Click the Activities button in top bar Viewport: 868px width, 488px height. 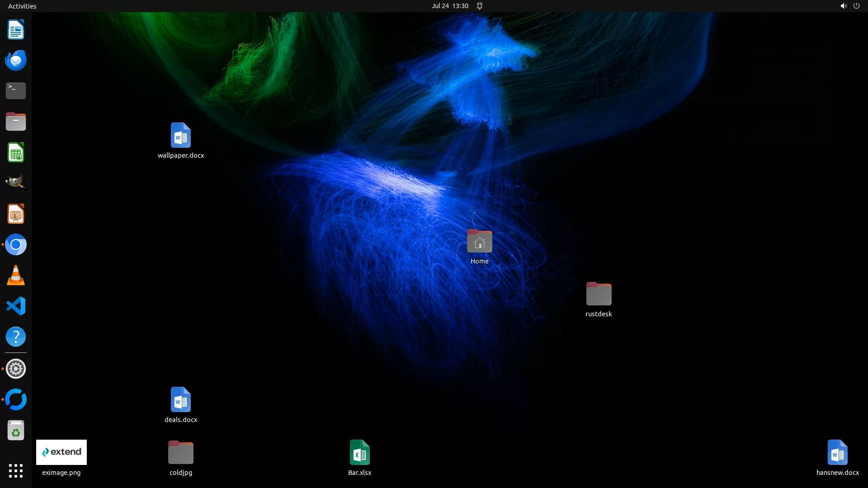pos(22,6)
